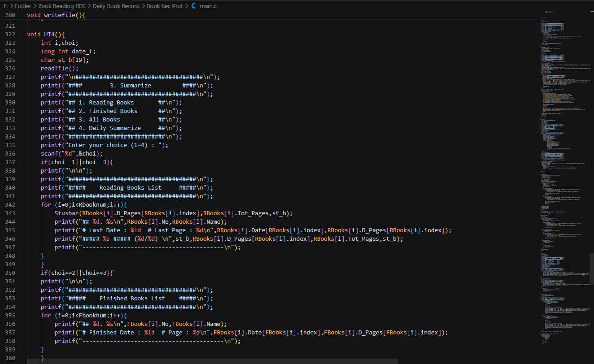
Task: Open main.c breadcrumb item
Action: (x=209, y=6)
